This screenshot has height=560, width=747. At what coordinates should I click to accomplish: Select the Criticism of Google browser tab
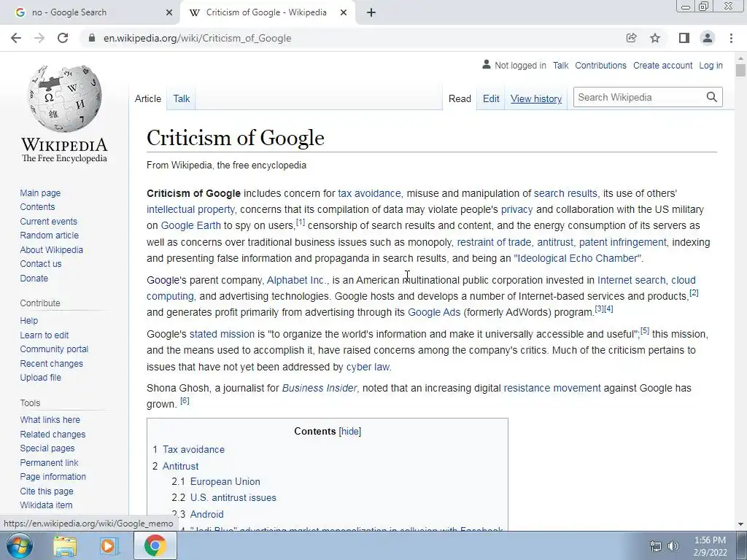pyautogui.click(x=267, y=13)
